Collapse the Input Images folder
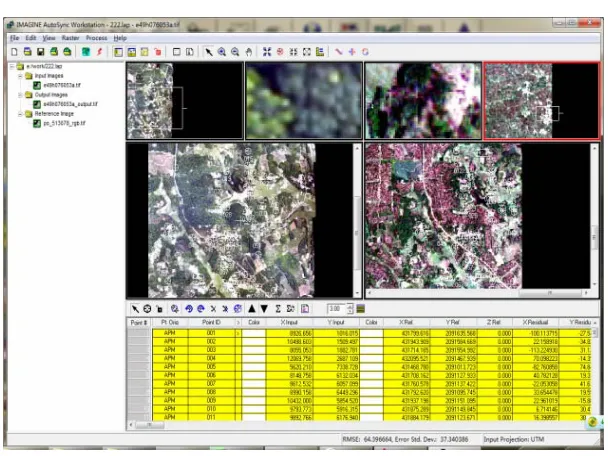This screenshot has height=456, width=608. click(20, 76)
